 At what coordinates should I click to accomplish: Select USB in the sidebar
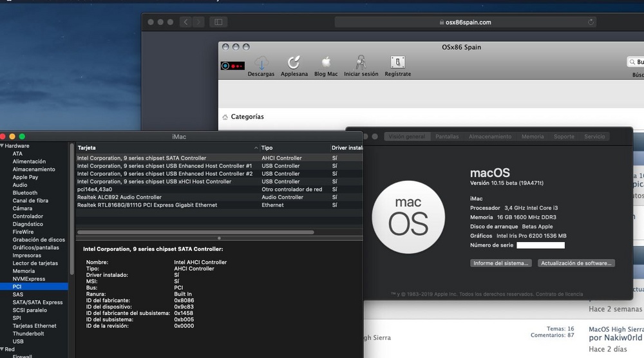pos(17,341)
